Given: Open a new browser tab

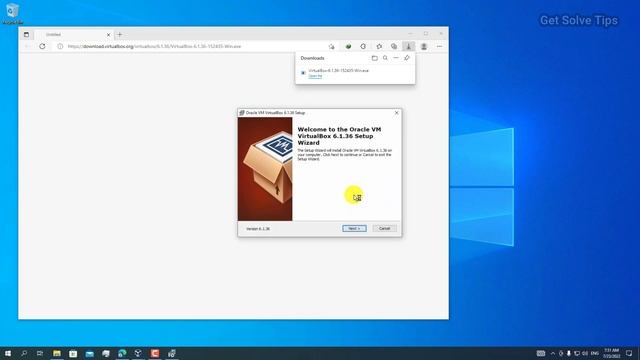Looking at the screenshot, I should coord(120,35).
